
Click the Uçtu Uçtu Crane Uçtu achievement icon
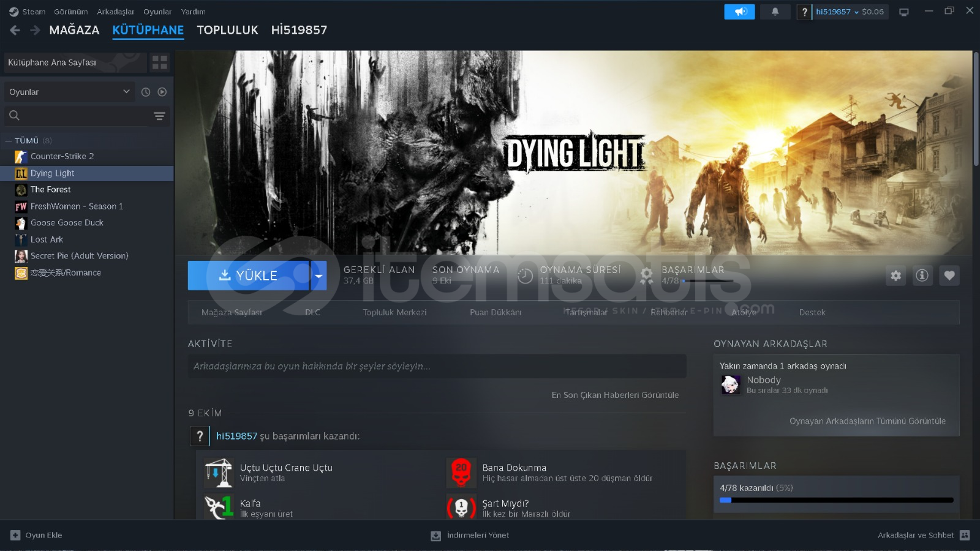click(x=218, y=473)
